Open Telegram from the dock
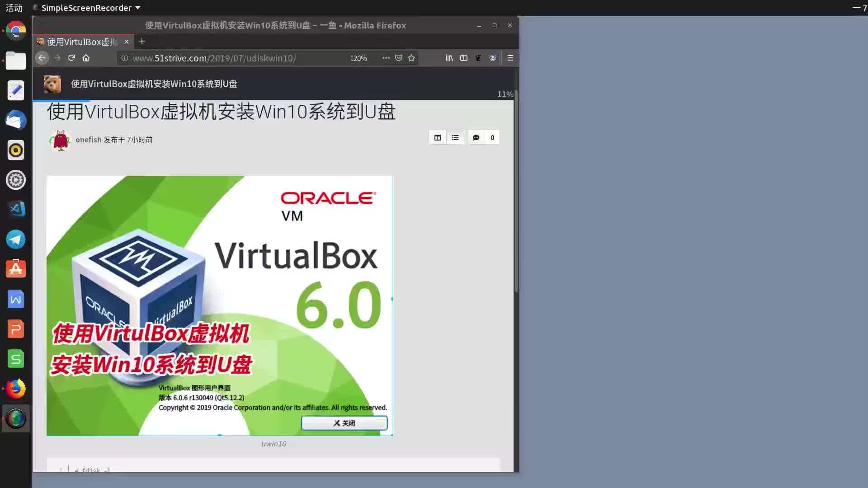Viewport: 868px width, 488px height. 16,239
